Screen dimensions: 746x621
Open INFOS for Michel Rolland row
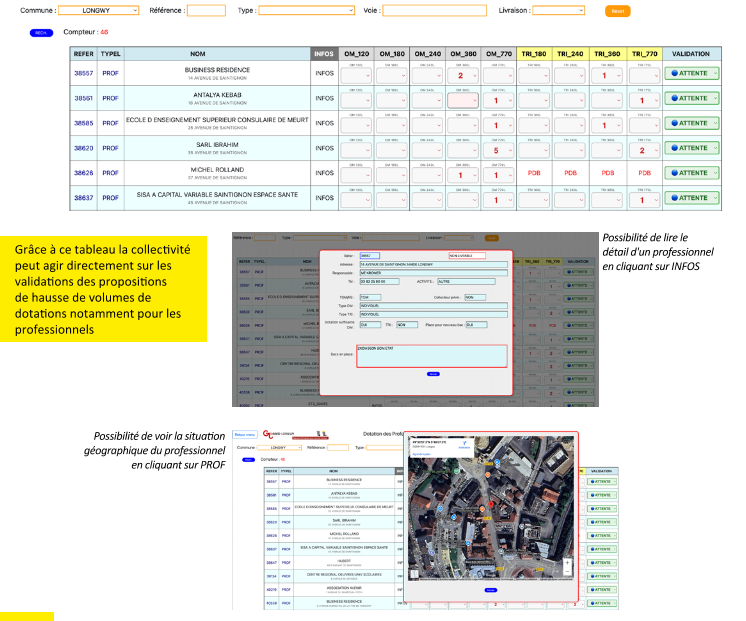click(324, 173)
